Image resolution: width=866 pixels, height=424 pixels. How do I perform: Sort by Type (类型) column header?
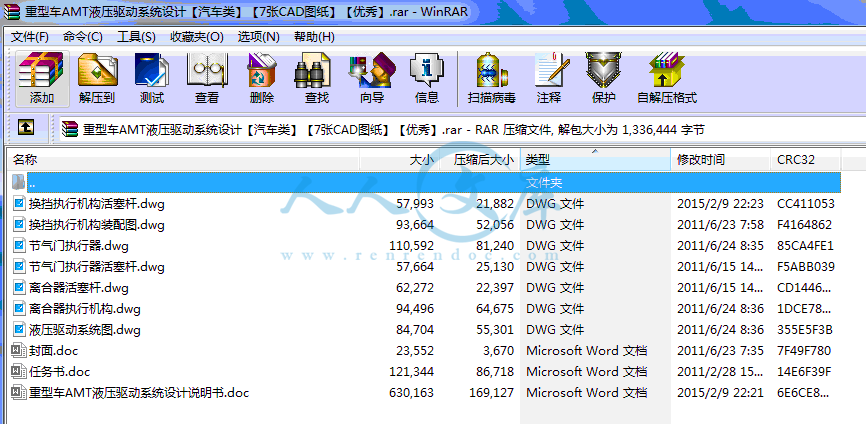595,160
